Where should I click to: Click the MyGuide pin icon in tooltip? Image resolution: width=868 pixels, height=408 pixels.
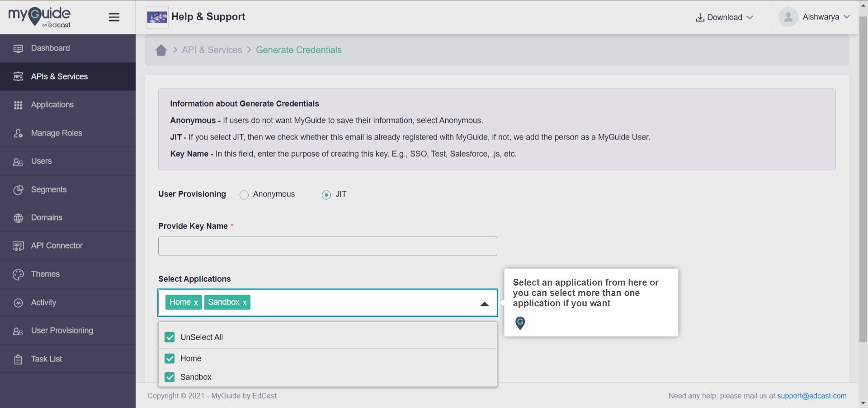[520, 323]
